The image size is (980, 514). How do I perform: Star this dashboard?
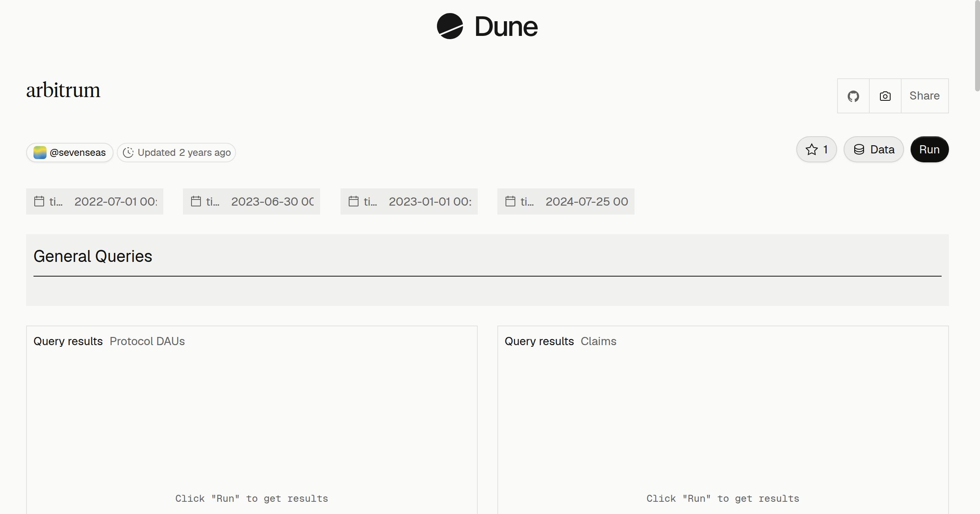pyautogui.click(x=817, y=149)
